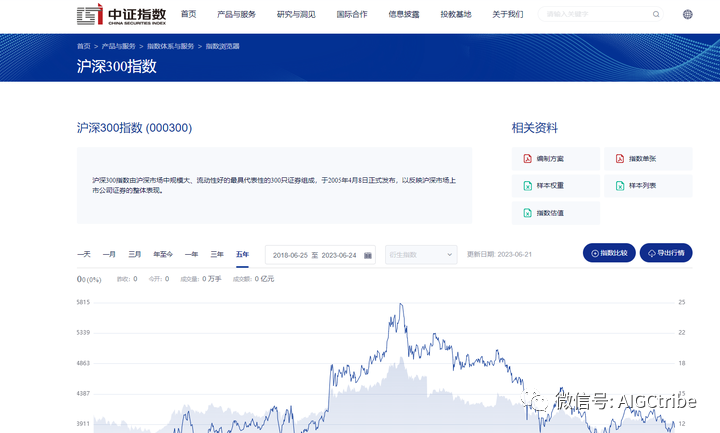Open the 国际合作 navigation menu
The width and height of the screenshot is (720, 433).
click(x=352, y=14)
